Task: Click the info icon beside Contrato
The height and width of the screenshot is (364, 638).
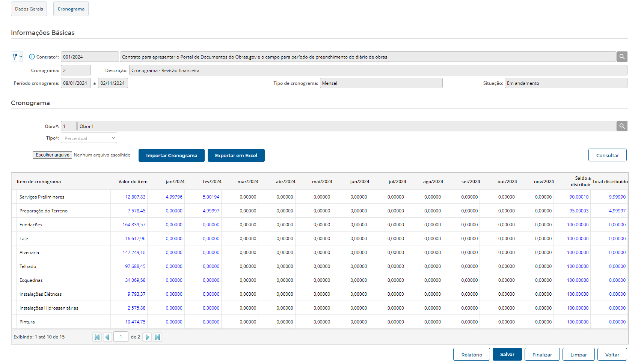Action: click(32, 57)
